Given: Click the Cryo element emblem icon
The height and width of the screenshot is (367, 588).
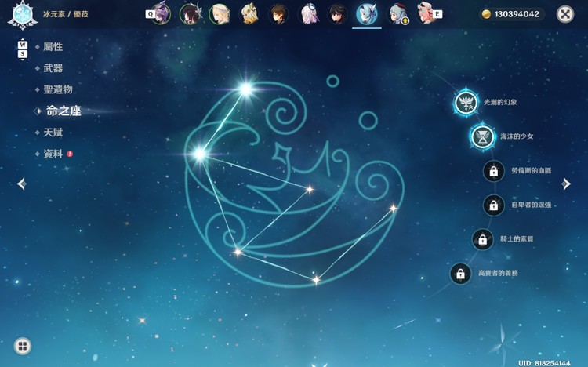Looking at the screenshot, I should [x=22, y=15].
